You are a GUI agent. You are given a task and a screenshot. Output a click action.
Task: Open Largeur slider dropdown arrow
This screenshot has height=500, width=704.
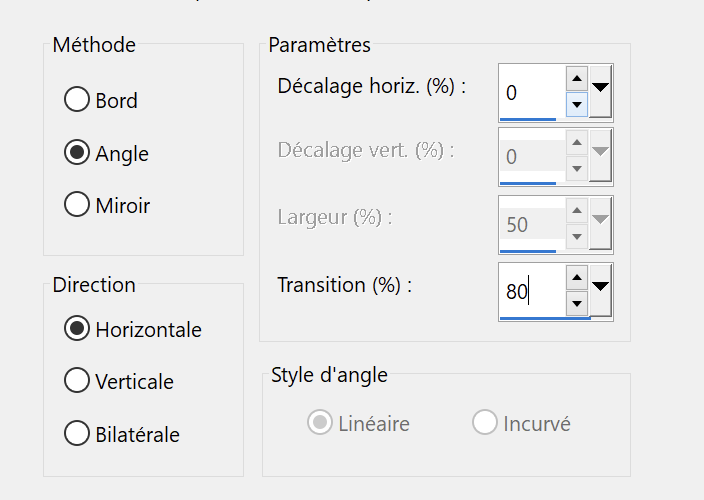click(x=600, y=220)
